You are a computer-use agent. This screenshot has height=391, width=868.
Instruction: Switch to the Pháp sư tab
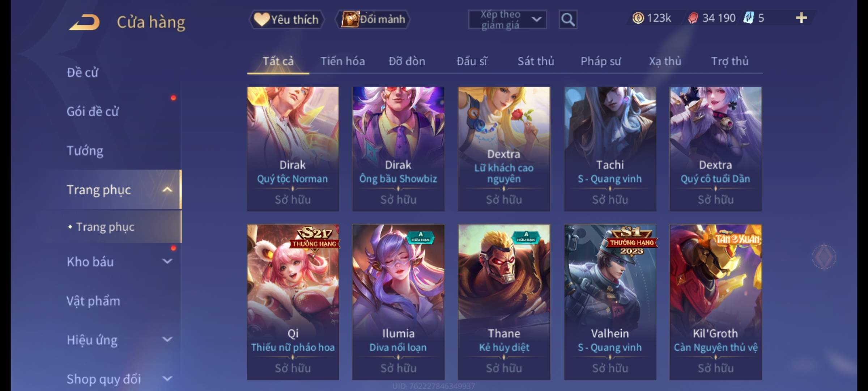point(601,61)
